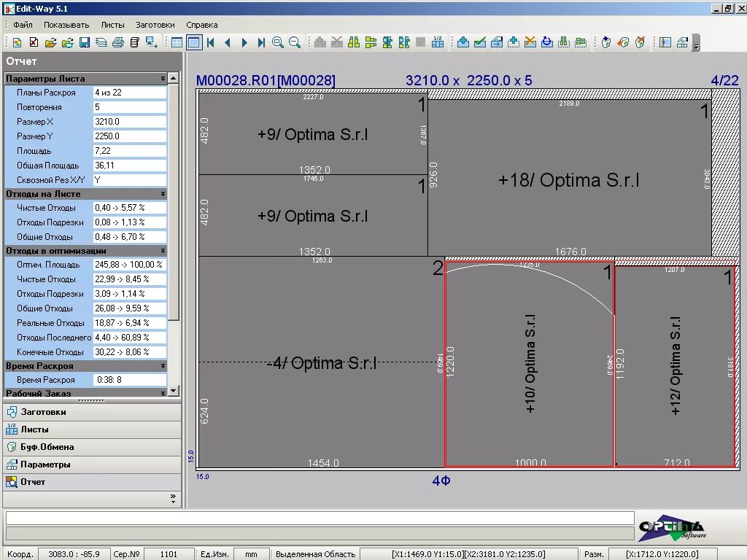The width and height of the screenshot is (747, 560).
Task: Click the report panel scroll down arrow
Action: [x=174, y=391]
